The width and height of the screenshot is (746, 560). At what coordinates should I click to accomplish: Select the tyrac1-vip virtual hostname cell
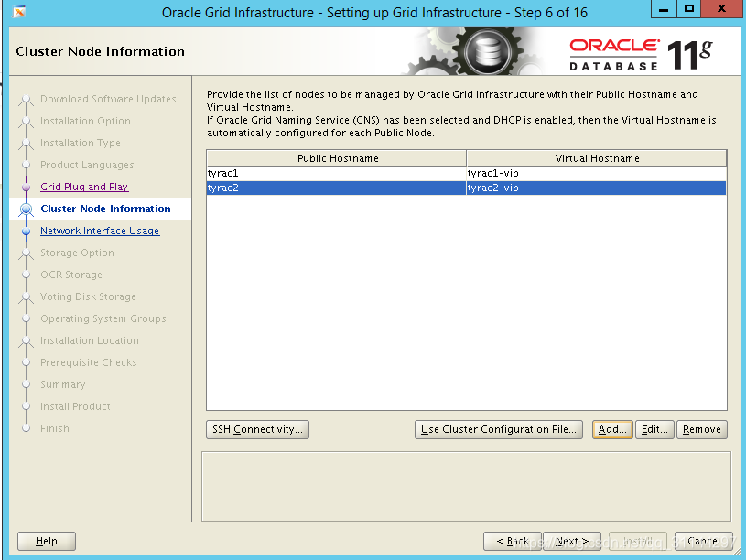point(597,173)
